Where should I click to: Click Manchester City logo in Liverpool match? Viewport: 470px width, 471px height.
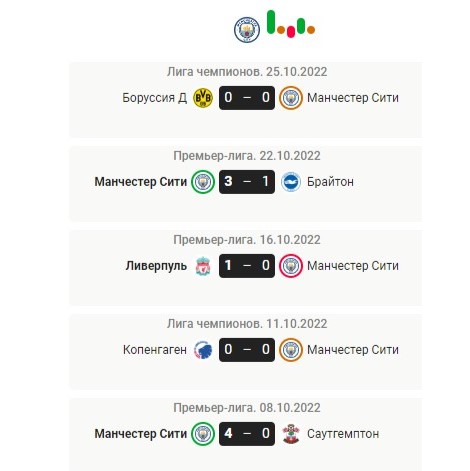[291, 266]
